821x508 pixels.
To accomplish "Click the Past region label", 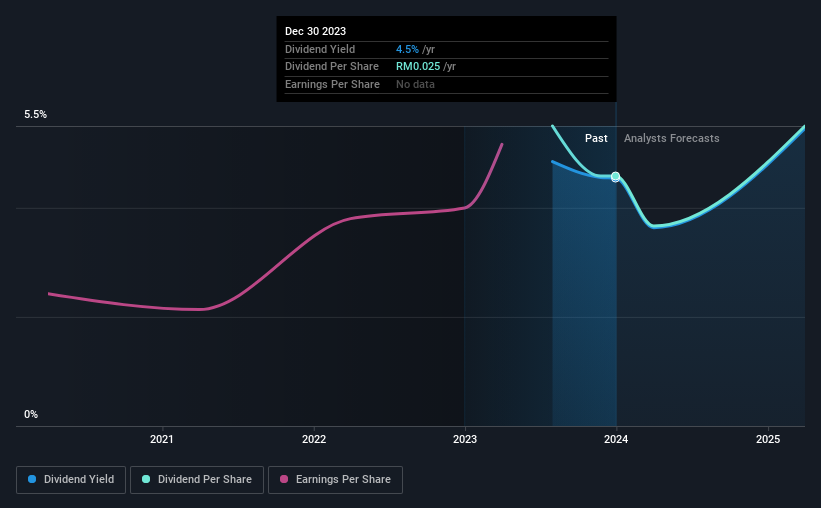I will (596, 138).
